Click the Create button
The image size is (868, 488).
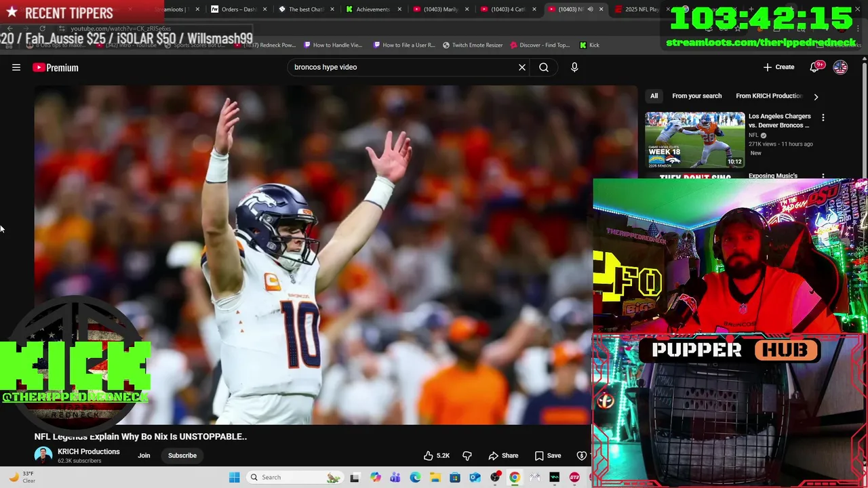pyautogui.click(x=778, y=67)
